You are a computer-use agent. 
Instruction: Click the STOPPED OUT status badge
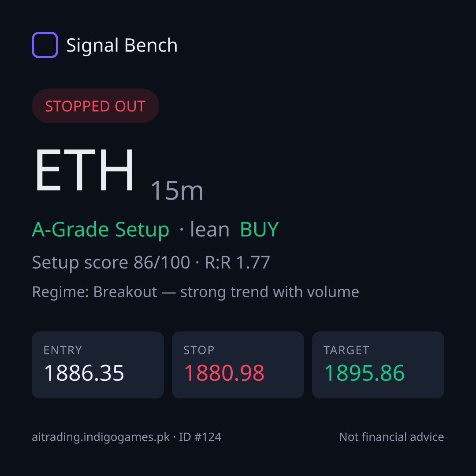[x=95, y=106]
